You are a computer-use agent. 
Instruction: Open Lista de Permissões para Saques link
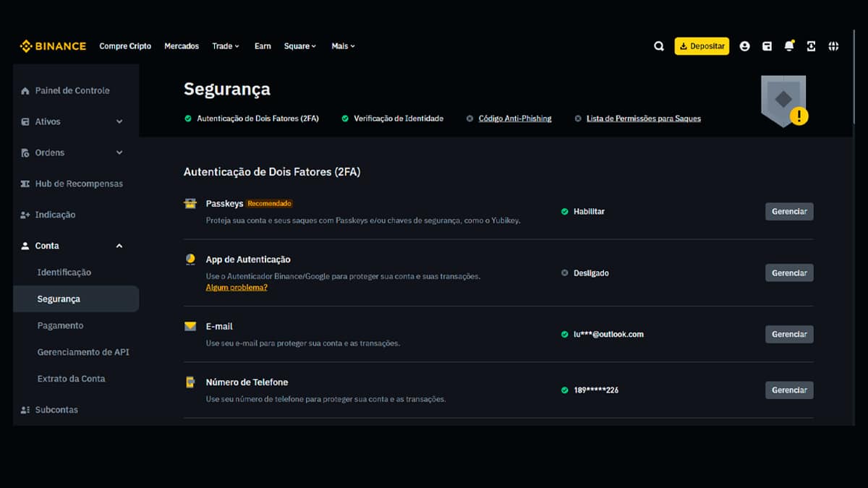[x=644, y=119]
